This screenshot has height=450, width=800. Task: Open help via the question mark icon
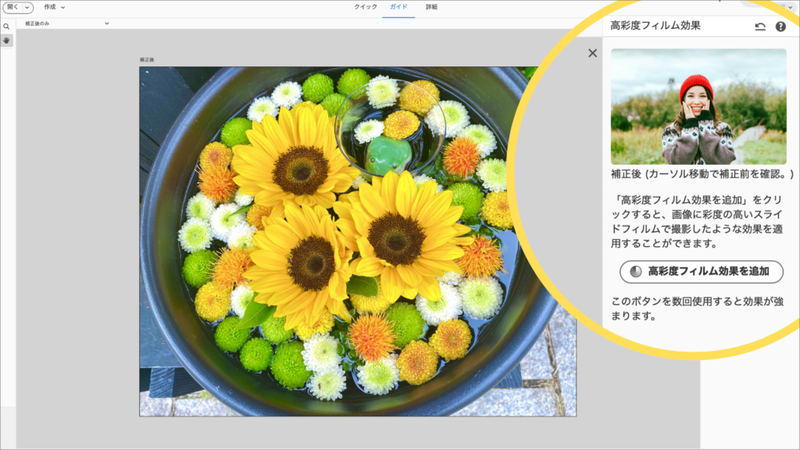click(x=781, y=27)
